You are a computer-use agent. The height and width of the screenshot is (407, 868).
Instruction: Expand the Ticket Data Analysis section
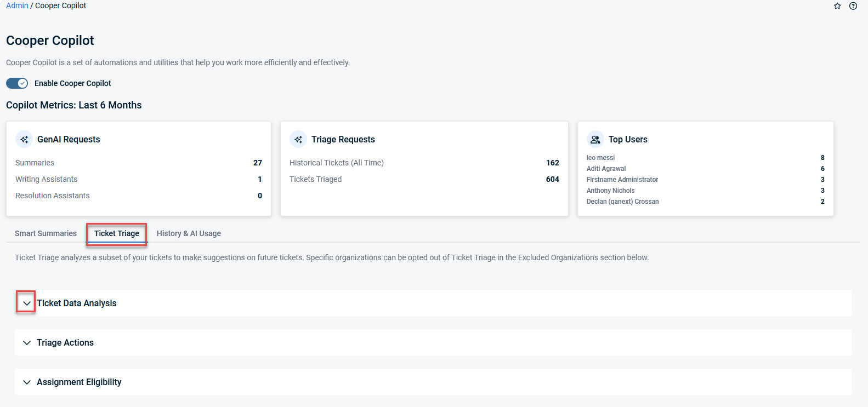click(26, 303)
